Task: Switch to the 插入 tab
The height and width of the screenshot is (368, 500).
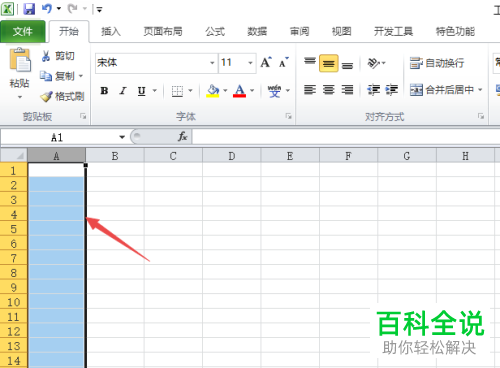Action: click(111, 31)
